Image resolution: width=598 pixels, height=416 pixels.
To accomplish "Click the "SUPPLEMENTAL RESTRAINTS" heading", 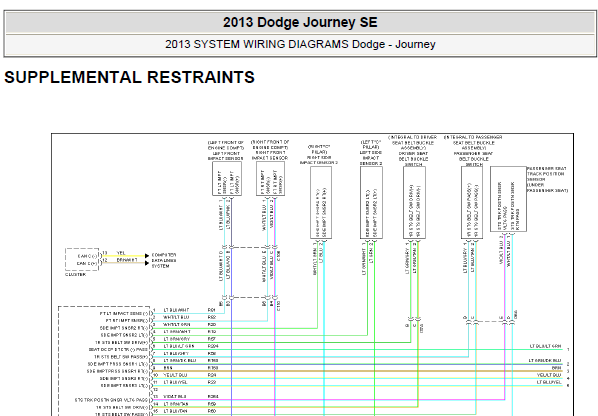I will [x=129, y=77].
